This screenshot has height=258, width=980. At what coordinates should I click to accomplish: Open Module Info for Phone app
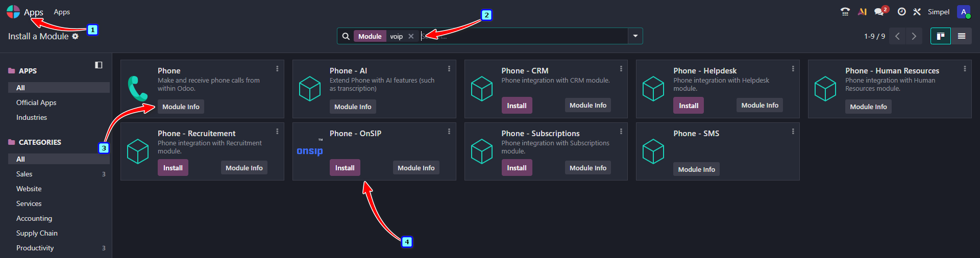click(x=181, y=107)
